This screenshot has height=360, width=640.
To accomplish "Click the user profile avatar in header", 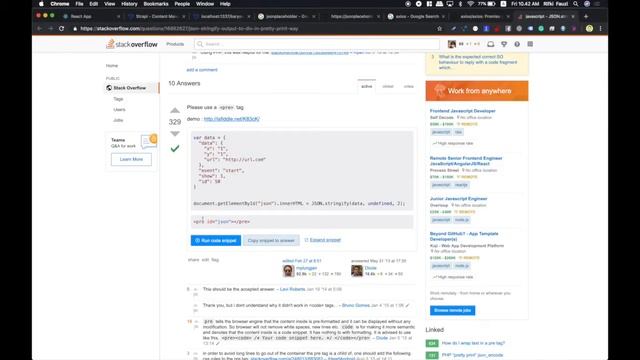I will click(x=452, y=44).
